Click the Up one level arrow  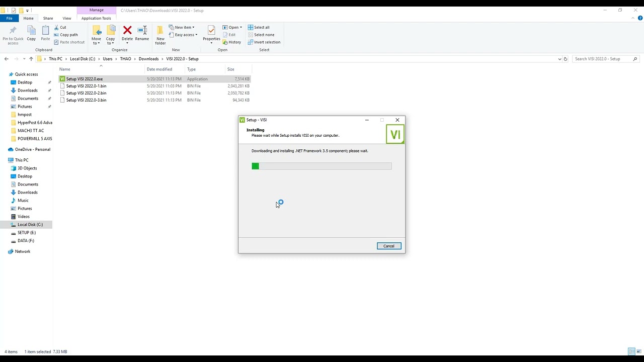[x=31, y=59]
